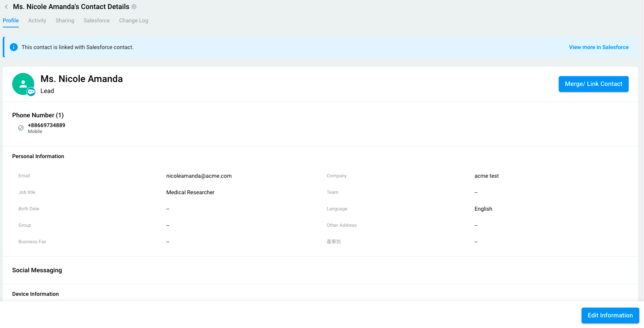Open the Profile tab
The image size is (644, 328).
11,20
